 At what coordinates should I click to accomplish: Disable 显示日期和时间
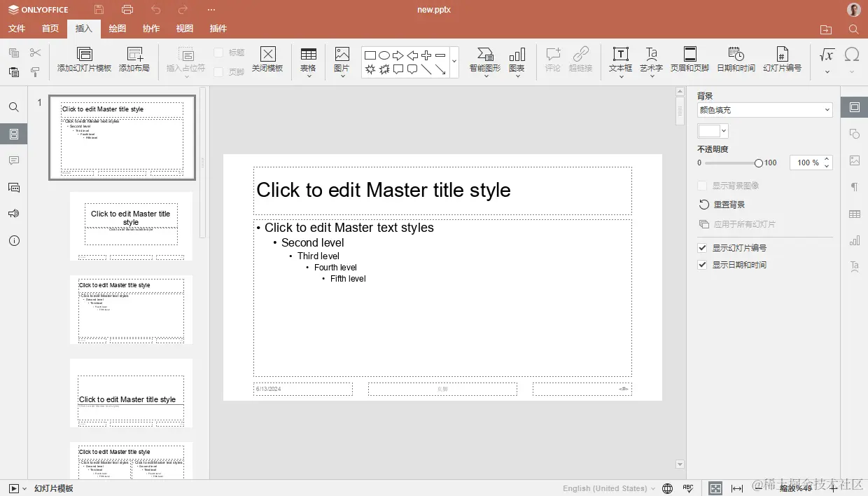click(x=702, y=266)
